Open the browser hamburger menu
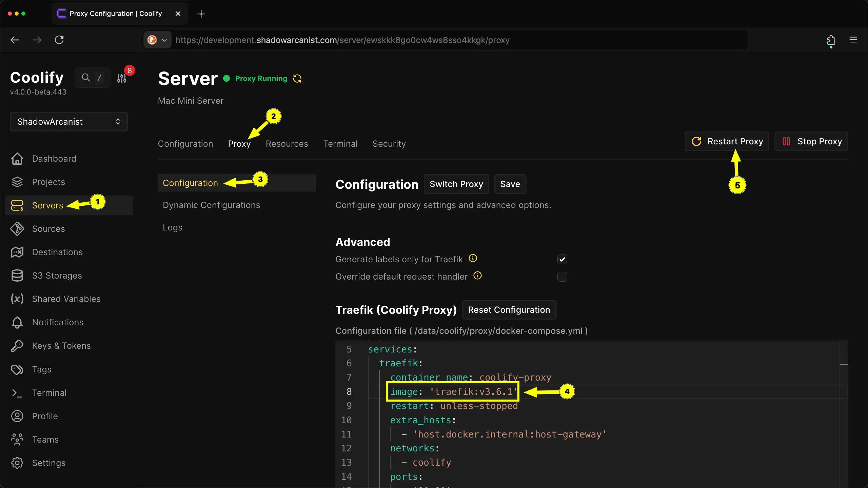Image resolution: width=868 pixels, height=488 pixels. tap(854, 40)
